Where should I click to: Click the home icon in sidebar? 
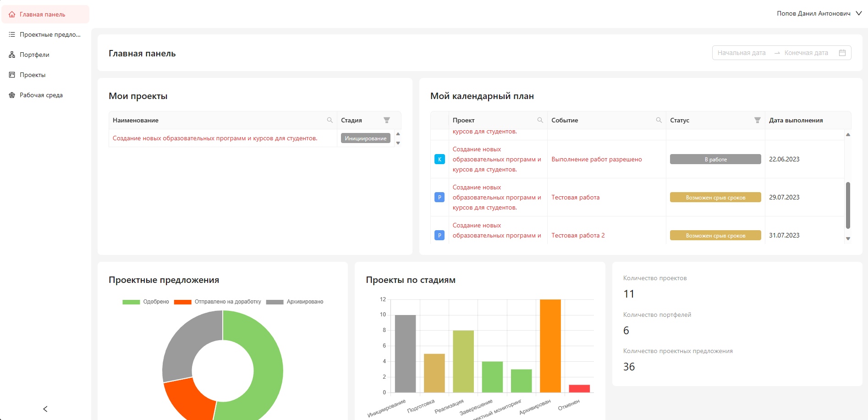click(x=12, y=14)
